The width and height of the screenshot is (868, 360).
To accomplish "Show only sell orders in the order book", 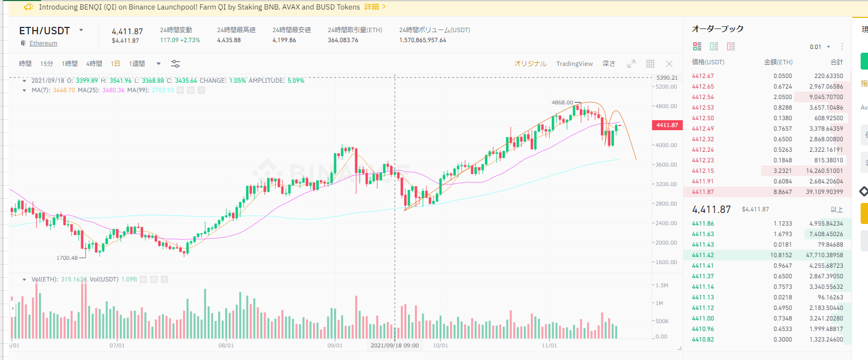I will pyautogui.click(x=731, y=46).
